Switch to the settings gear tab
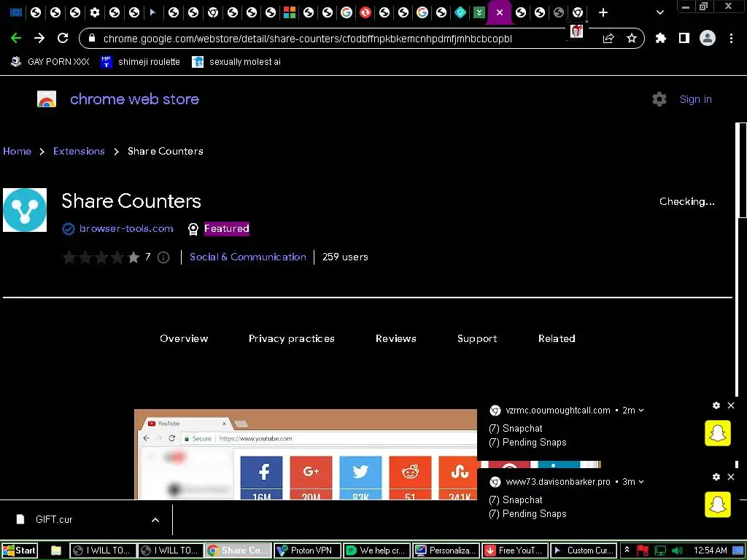This screenshot has width=747, height=560. pos(94,12)
